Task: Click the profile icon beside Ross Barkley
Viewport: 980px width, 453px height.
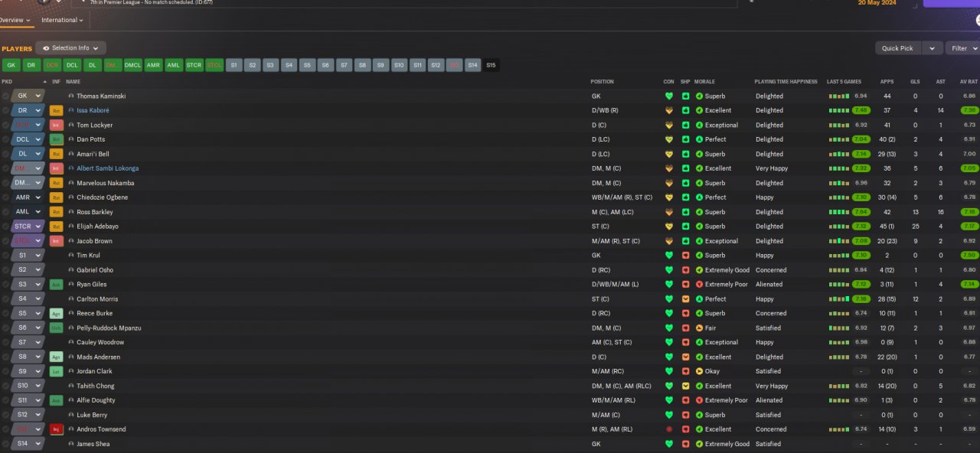Action: pos(71,212)
